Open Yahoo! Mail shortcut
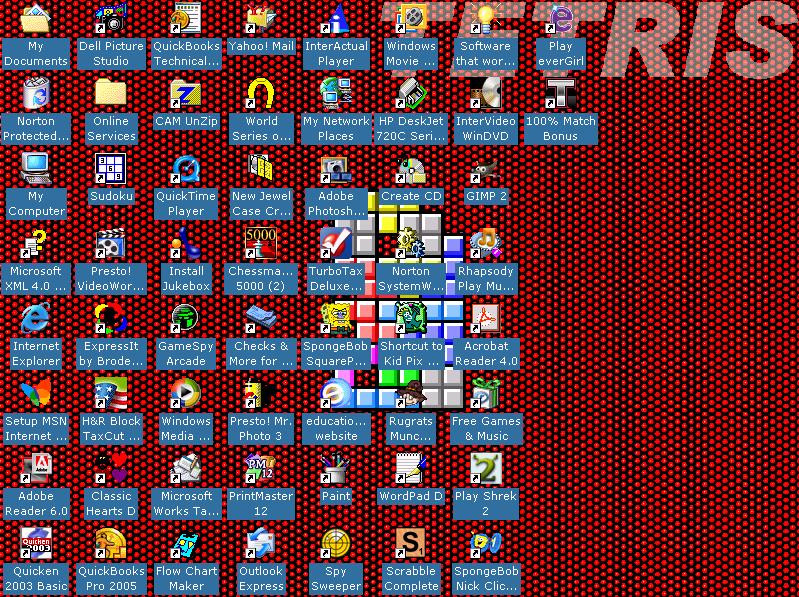Viewport: 799px width, 597px height. coord(261,19)
